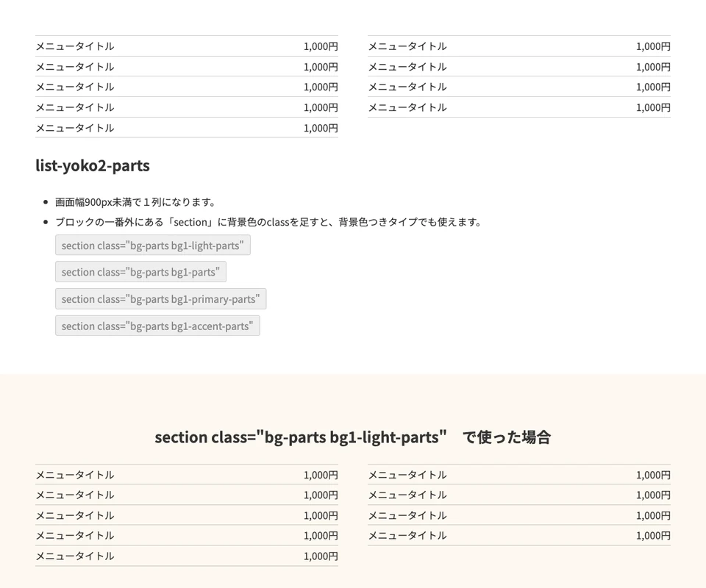Image resolution: width=706 pixels, height=588 pixels.
Task: Click first メニュータイトル in the top-left list
Action: coord(75,46)
